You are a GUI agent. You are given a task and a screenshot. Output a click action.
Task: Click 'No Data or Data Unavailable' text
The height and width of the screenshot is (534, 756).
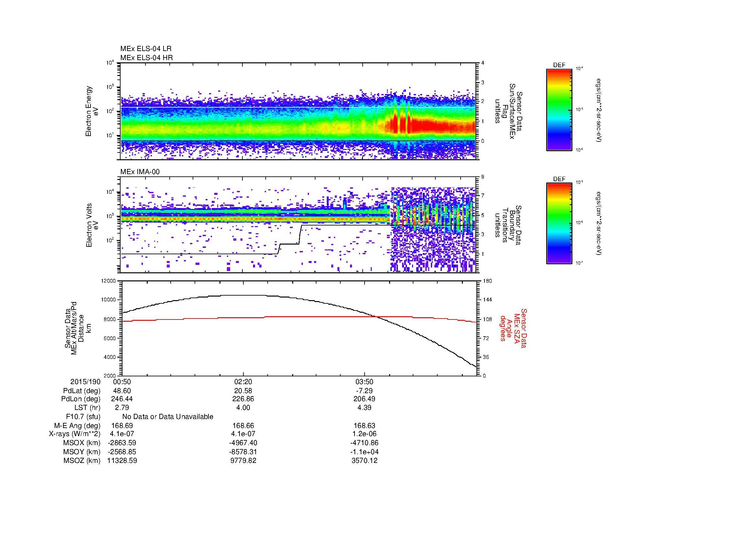pos(168,416)
